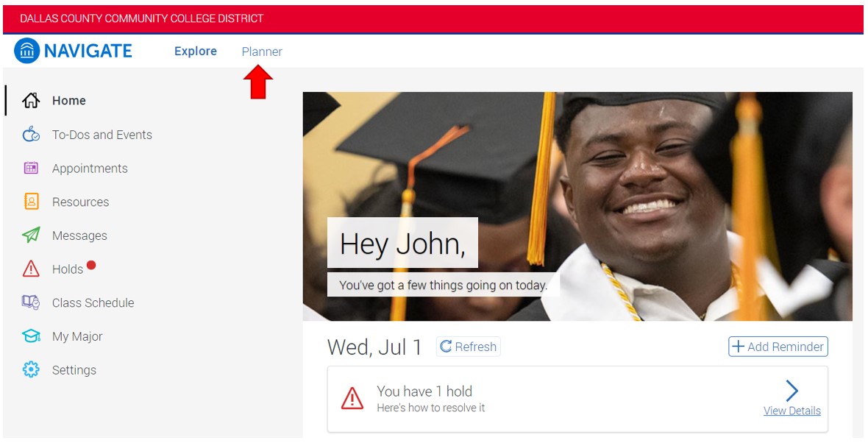
Task: Refresh the Wed, Jul 1 schedule
Action: click(x=468, y=346)
